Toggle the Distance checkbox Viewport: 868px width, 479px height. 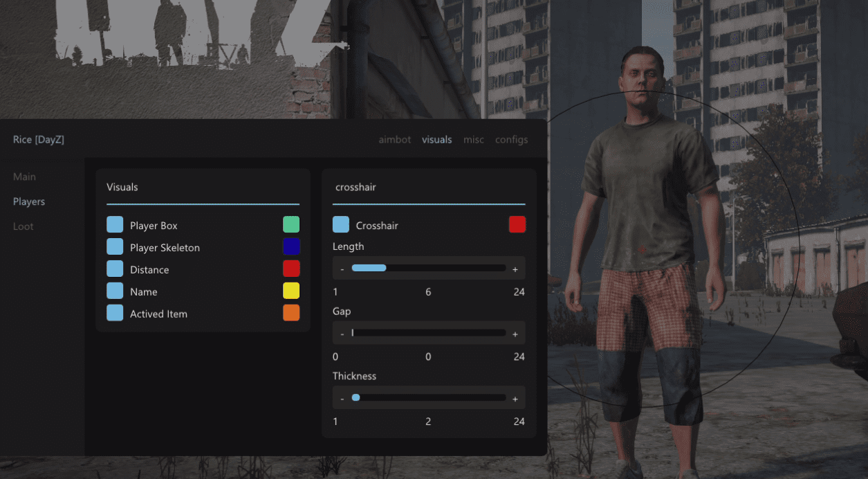[x=115, y=269]
